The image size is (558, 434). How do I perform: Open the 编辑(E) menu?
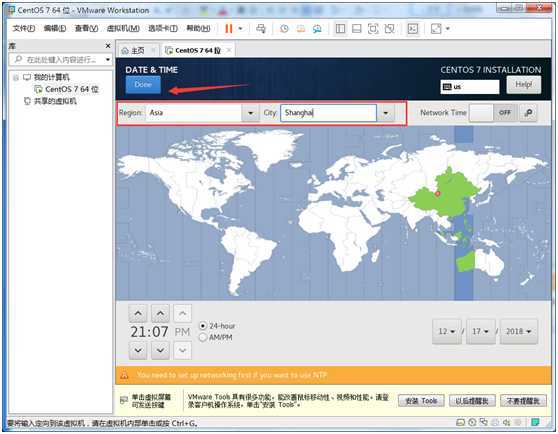click(55, 28)
